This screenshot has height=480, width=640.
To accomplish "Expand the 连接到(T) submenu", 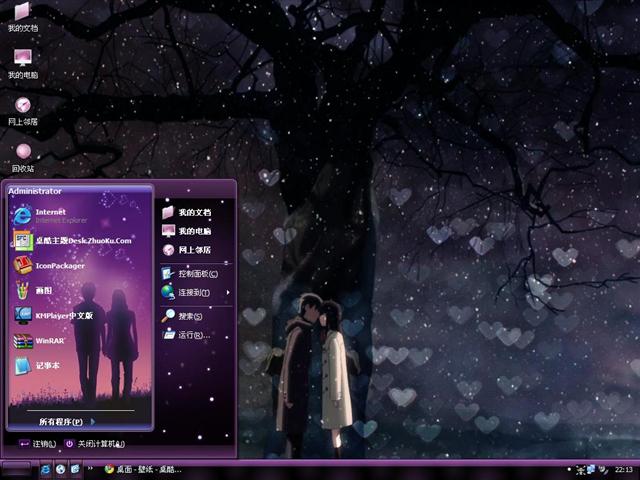I will click(x=196, y=292).
